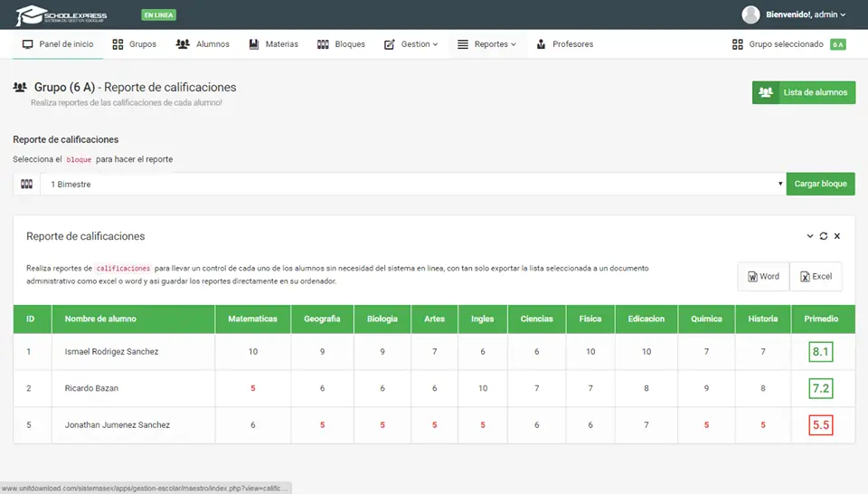Click the admin avatar picture
868x494 pixels.
(750, 14)
